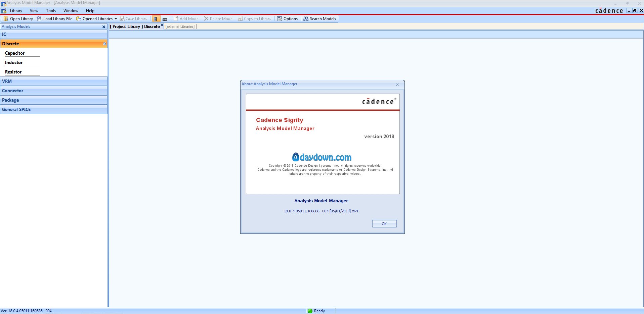The image size is (644, 314).
Task: Click the Load Library File toolbar button
Action: (54, 19)
